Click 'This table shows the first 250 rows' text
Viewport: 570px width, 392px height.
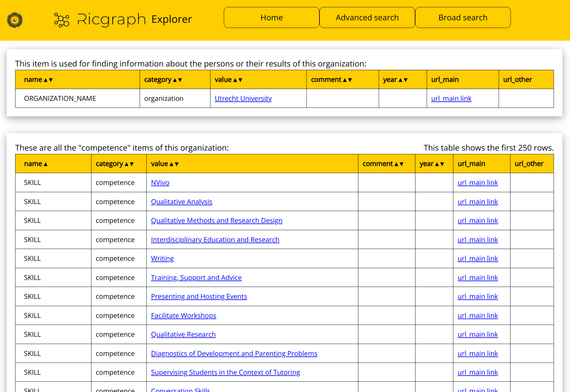489,148
